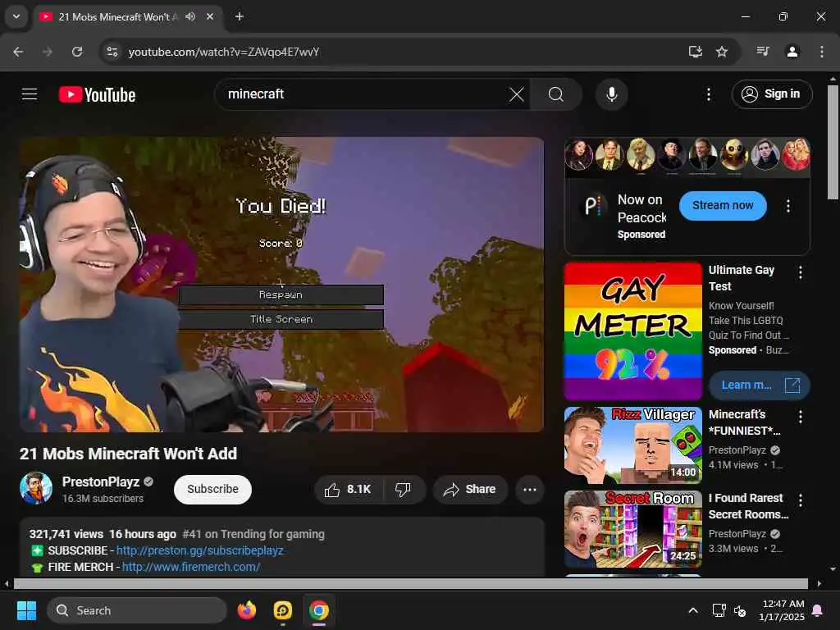Image resolution: width=840 pixels, height=630 pixels.
Task: Open the PrestonPlayz channel name link
Action: click(101, 482)
